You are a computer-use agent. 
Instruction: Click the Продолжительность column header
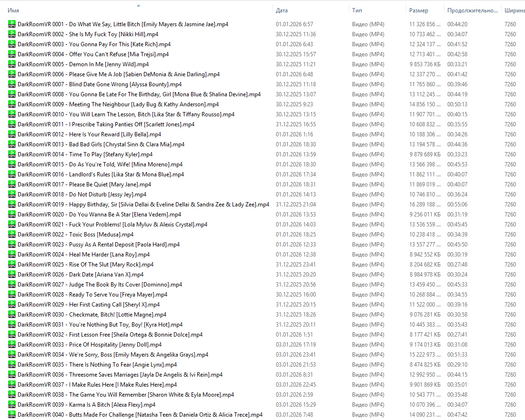(x=473, y=10)
